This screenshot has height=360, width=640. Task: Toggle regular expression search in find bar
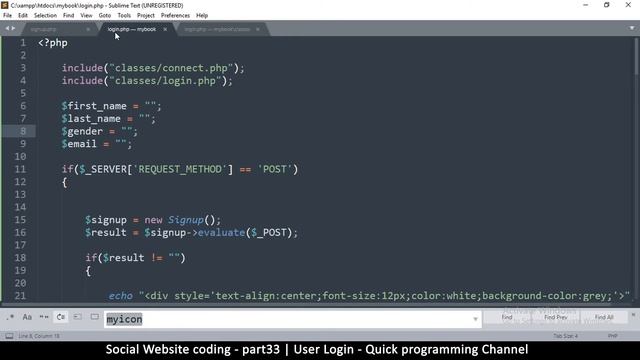click(x=10, y=317)
